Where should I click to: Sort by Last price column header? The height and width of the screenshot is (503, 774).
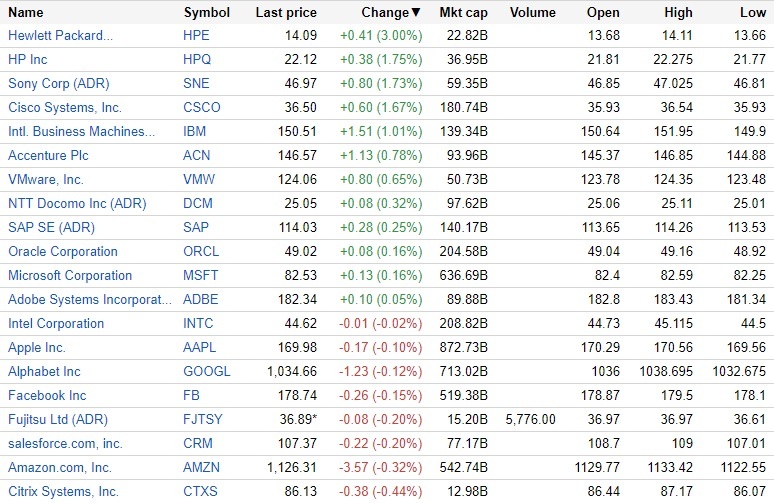286,13
